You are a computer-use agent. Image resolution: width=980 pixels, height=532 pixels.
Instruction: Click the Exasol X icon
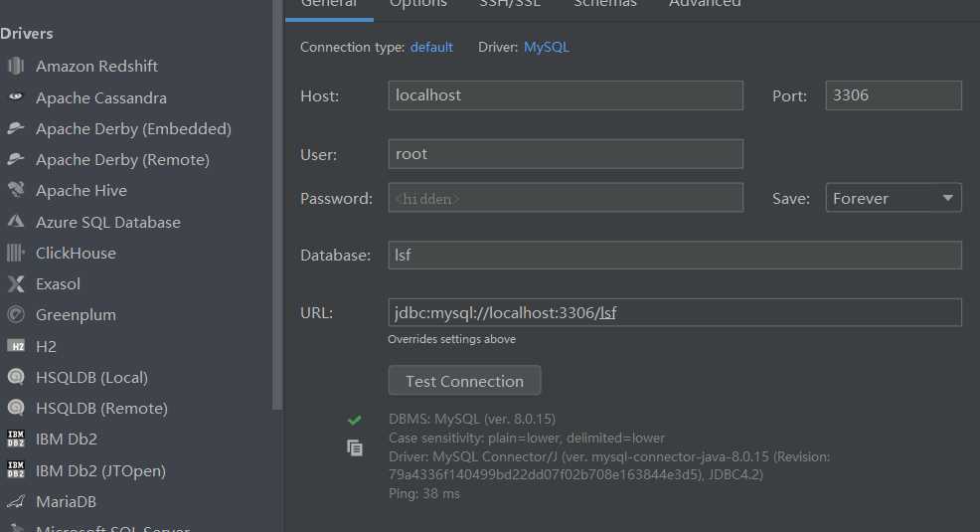[16, 283]
